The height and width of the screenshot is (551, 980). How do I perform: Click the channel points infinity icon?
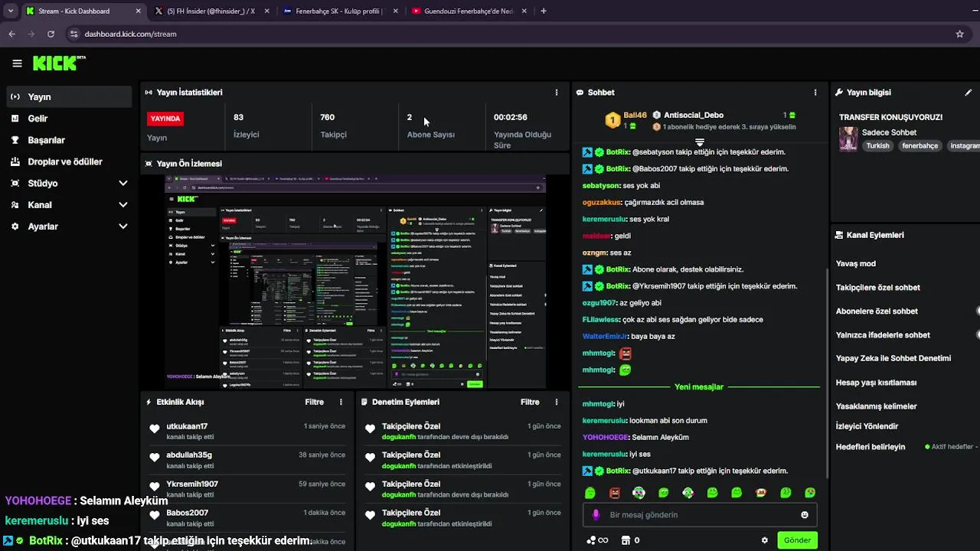coord(597,540)
